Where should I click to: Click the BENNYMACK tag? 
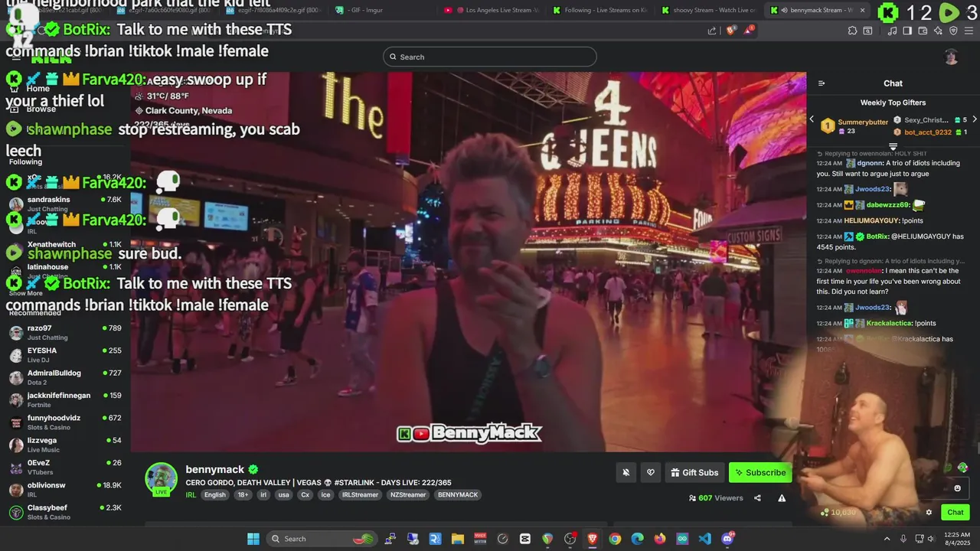pos(458,494)
